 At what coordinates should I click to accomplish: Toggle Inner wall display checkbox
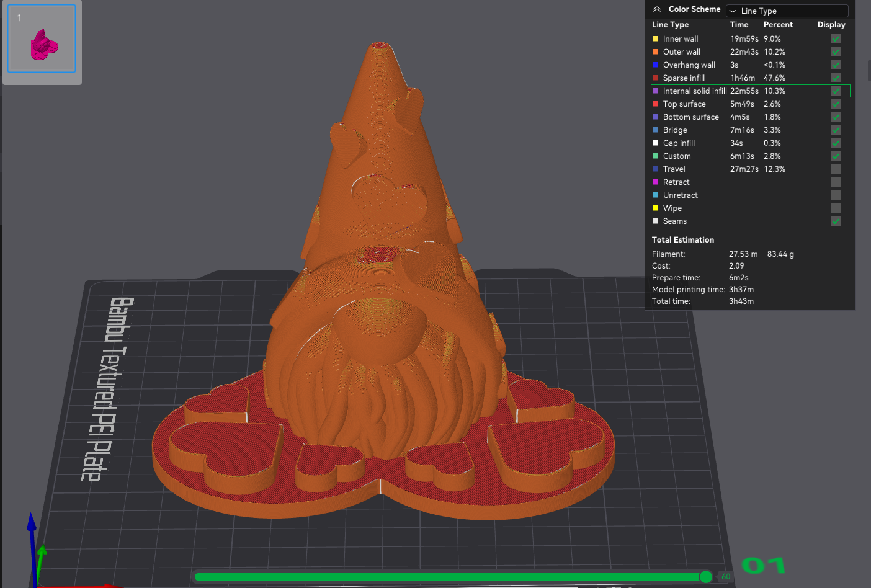coord(836,38)
